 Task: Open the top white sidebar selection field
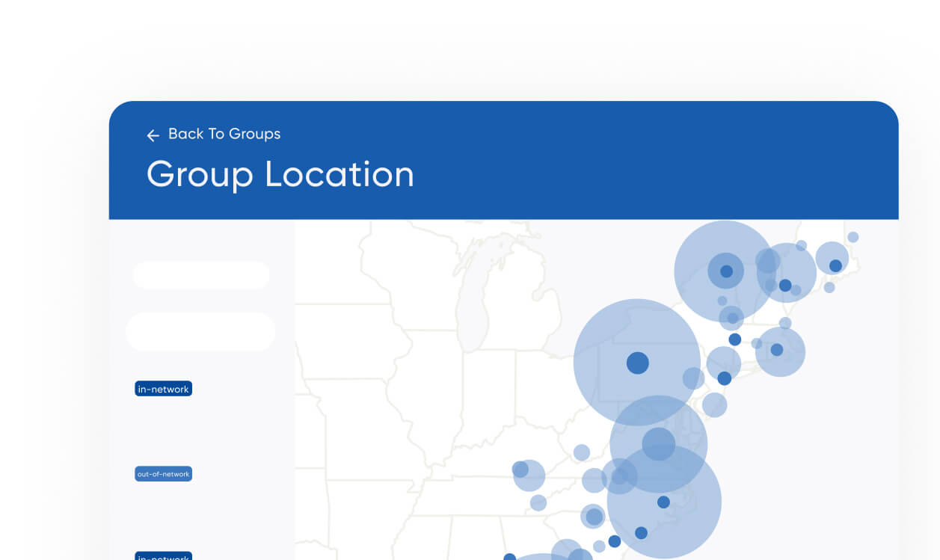click(201, 275)
